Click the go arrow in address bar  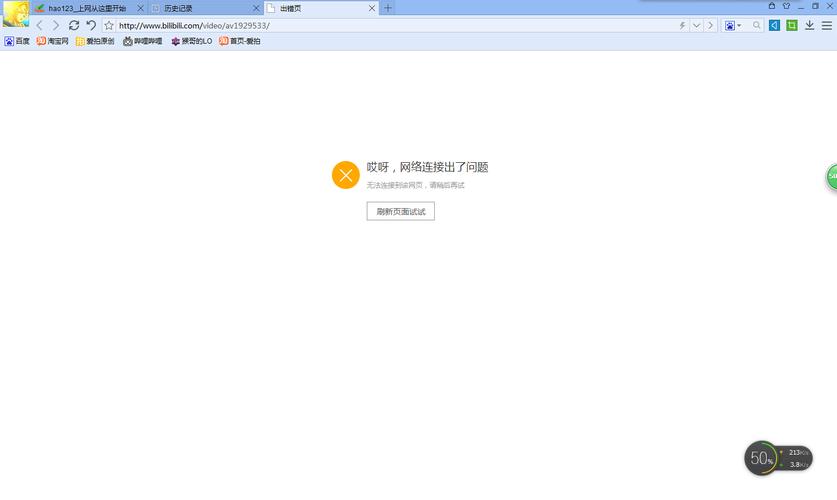[711, 25]
